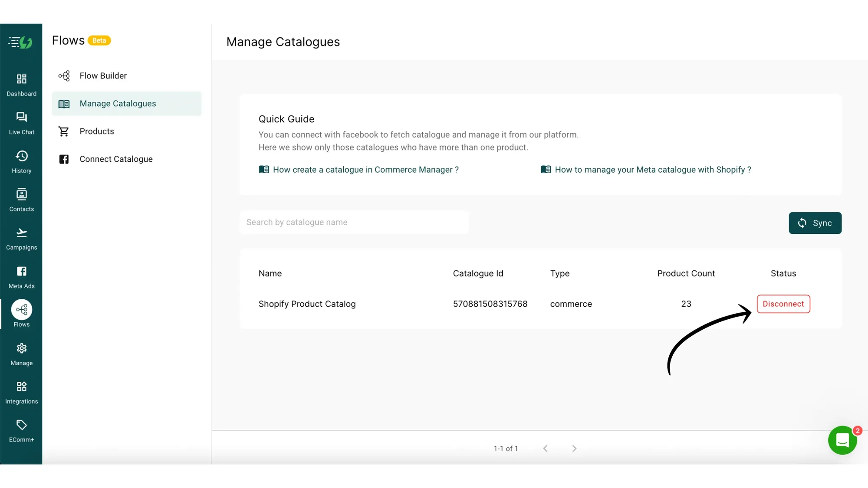The height and width of the screenshot is (488, 868).
Task: Select the EComm+ sidebar icon
Action: pyautogui.click(x=21, y=429)
